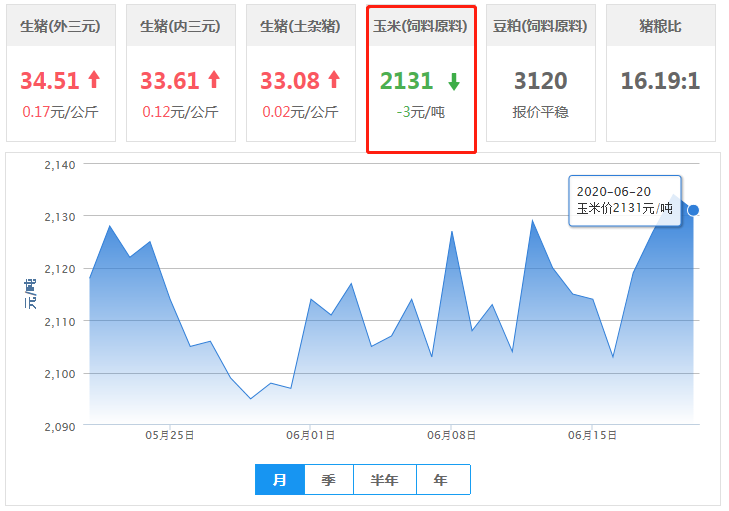Switch chart to 半年 (half-year) view
Screen dimensions: 729x511
384,480
